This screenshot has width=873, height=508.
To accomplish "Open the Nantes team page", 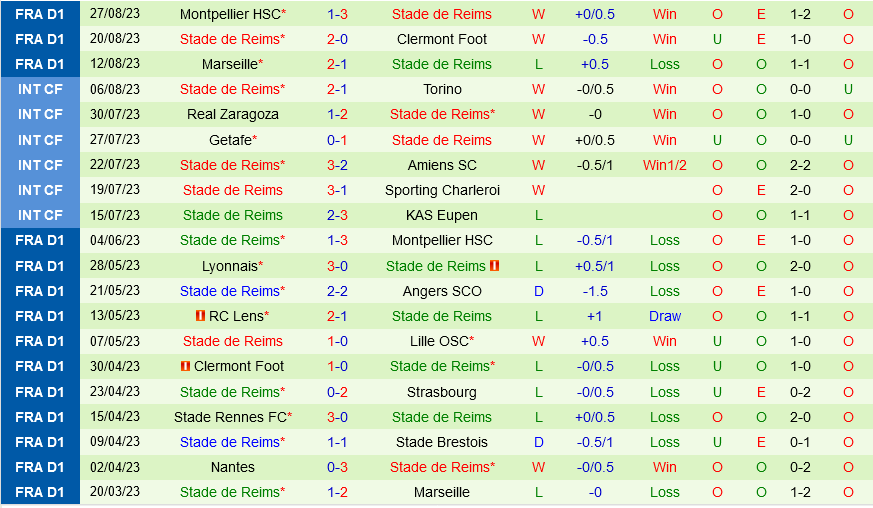I will (x=233, y=467).
